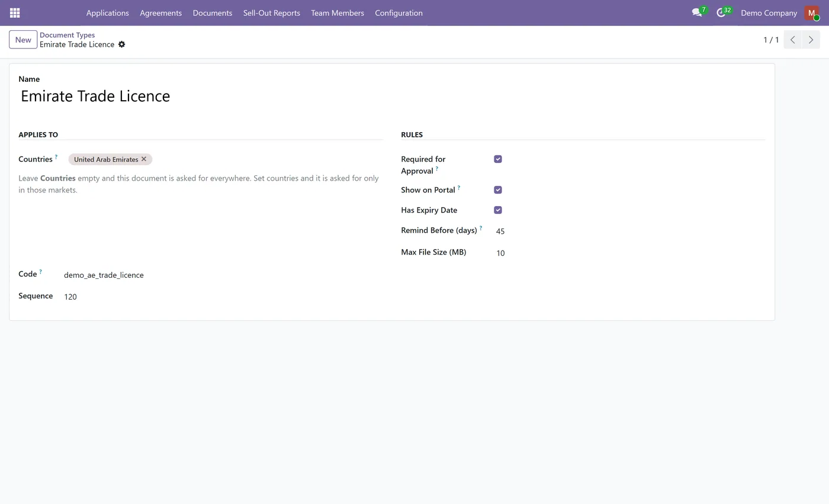Toggle the Required for Approval checkbox
Image resolution: width=829 pixels, height=504 pixels.
(498, 159)
